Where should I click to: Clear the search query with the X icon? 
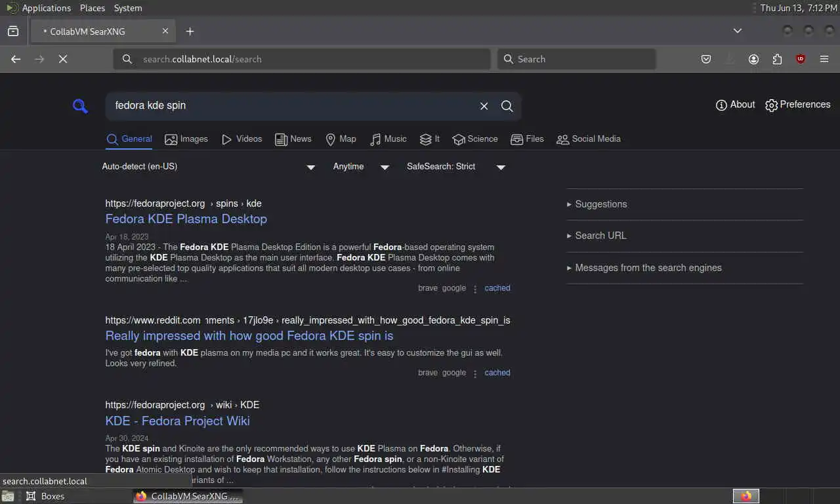(484, 106)
